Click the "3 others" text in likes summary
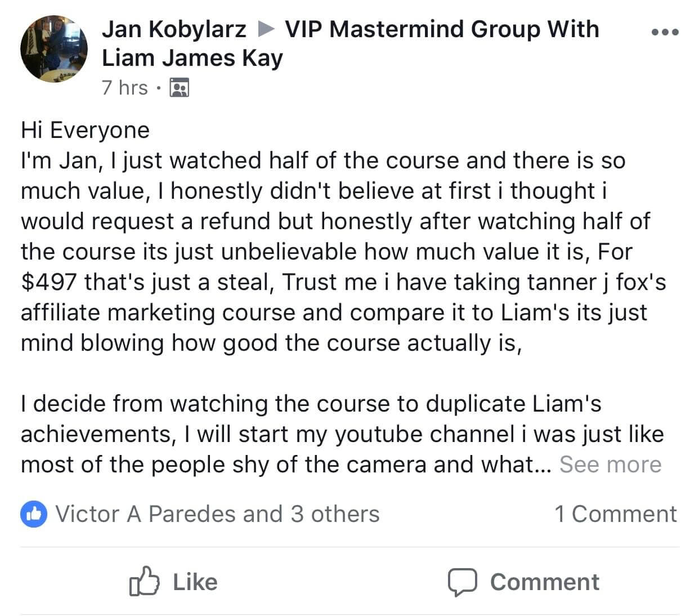This screenshot has width=699, height=616. (x=335, y=514)
